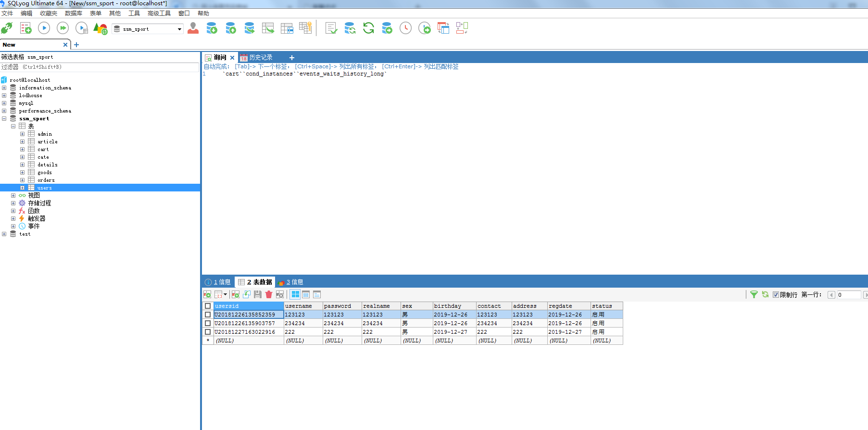Expand the lodhouse database node
Viewport: 868px width, 430px height.
tap(4, 95)
